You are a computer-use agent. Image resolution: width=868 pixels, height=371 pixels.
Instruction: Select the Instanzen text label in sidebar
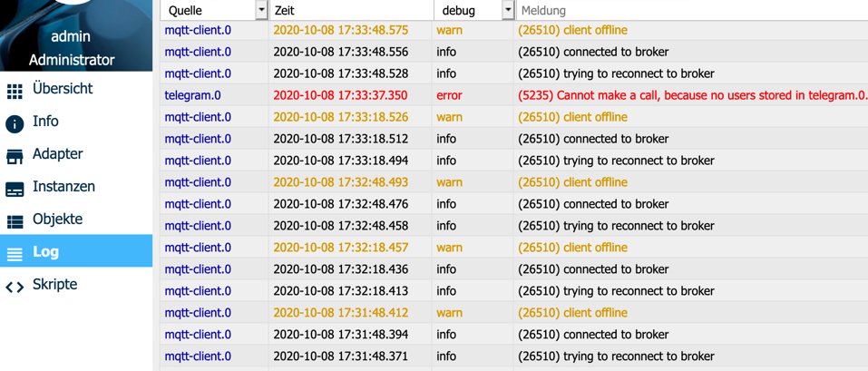(x=63, y=187)
